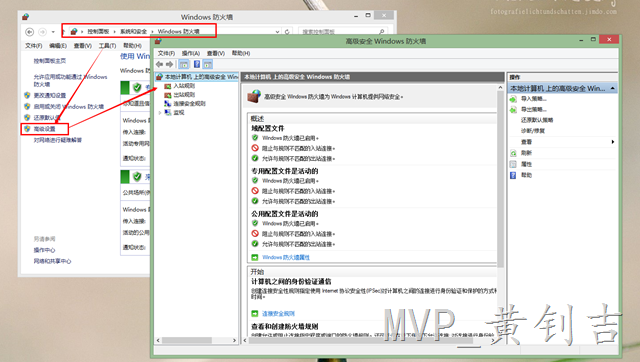This screenshot has width=640, height=362.
Task: Select 出站规则 in the console tree
Action: tap(184, 95)
